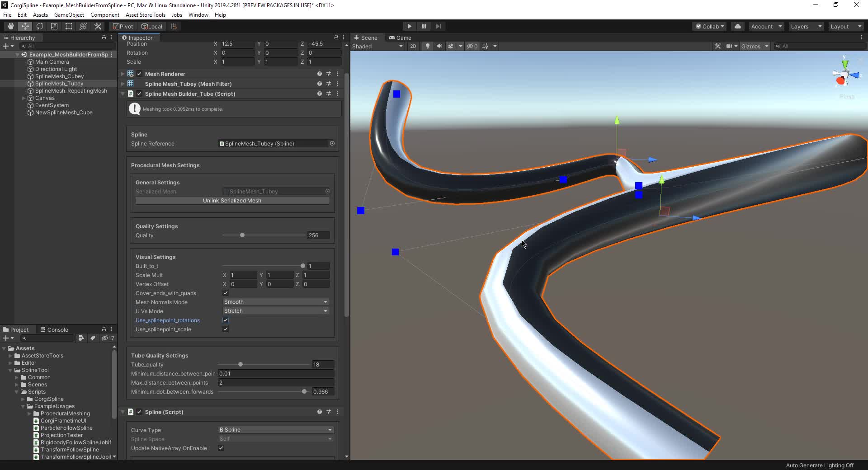The height and width of the screenshot is (470, 868).
Task: Click the Pause playback button
Action: 424,26
